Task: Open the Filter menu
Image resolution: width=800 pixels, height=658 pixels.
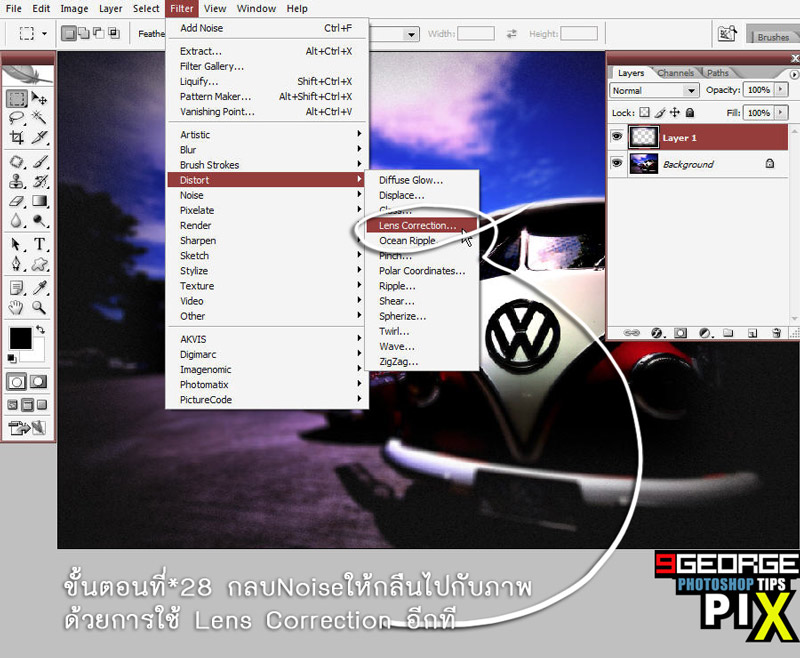Action: [182, 9]
